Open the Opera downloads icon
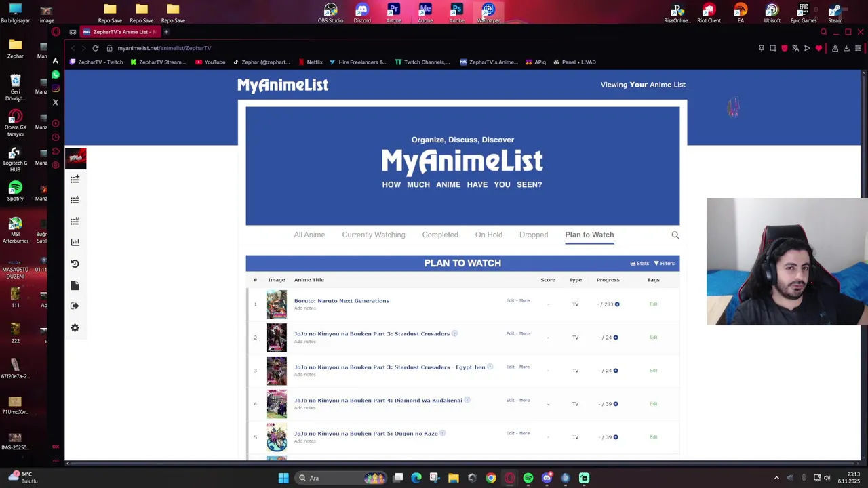 click(846, 48)
